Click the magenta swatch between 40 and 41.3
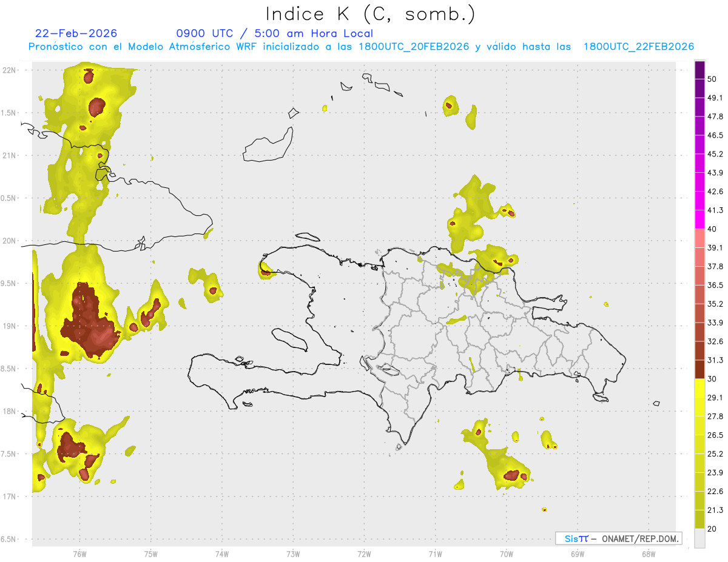Viewport: 728px width, 562px height. [699, 219]
